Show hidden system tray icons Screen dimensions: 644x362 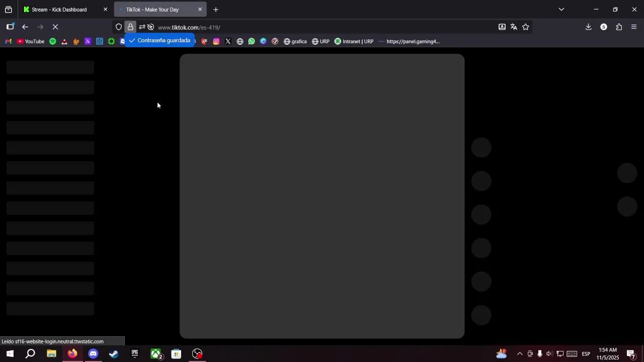coord(520,354)
